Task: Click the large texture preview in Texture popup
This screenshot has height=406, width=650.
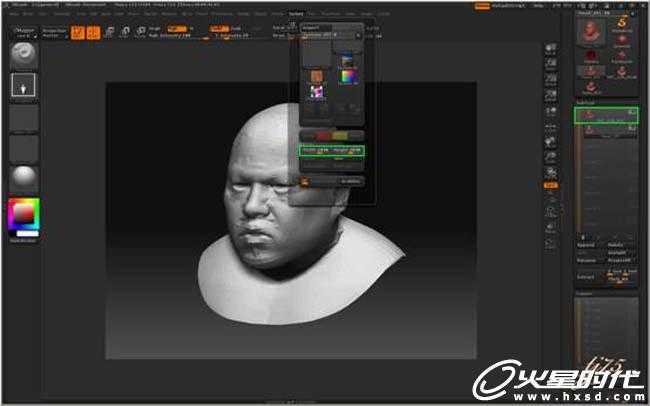Action: 316,54
